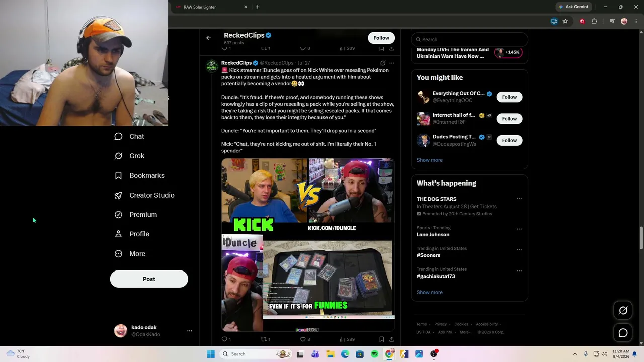
Task: Open the floating chat messages button
Action: [x=623, y=333]
